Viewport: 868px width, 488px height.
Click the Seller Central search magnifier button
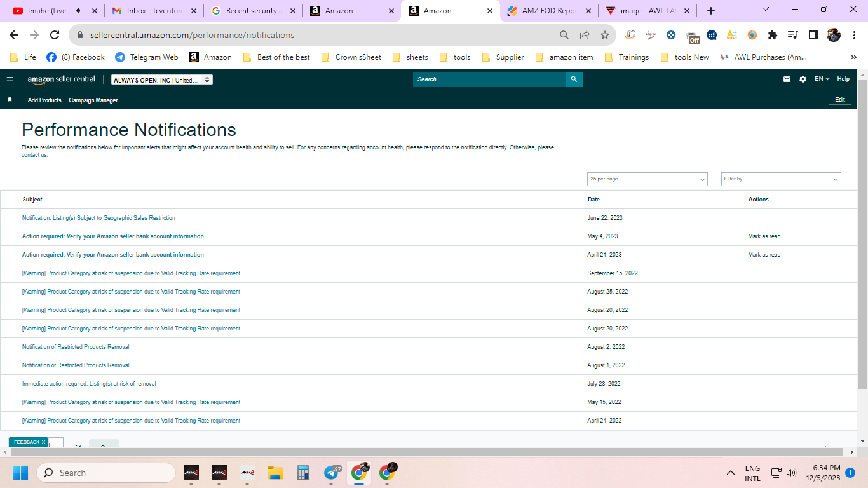[x=574, y=79]
